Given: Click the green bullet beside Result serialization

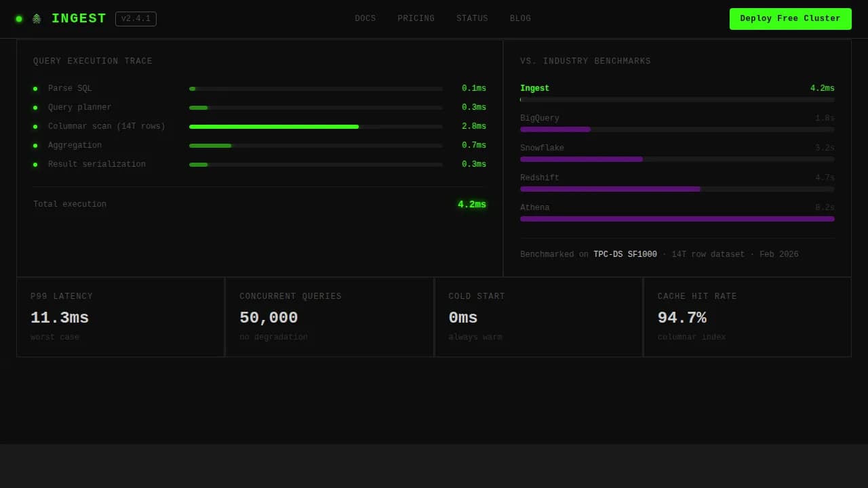Looking at the screenshot, I should [35, 165].
